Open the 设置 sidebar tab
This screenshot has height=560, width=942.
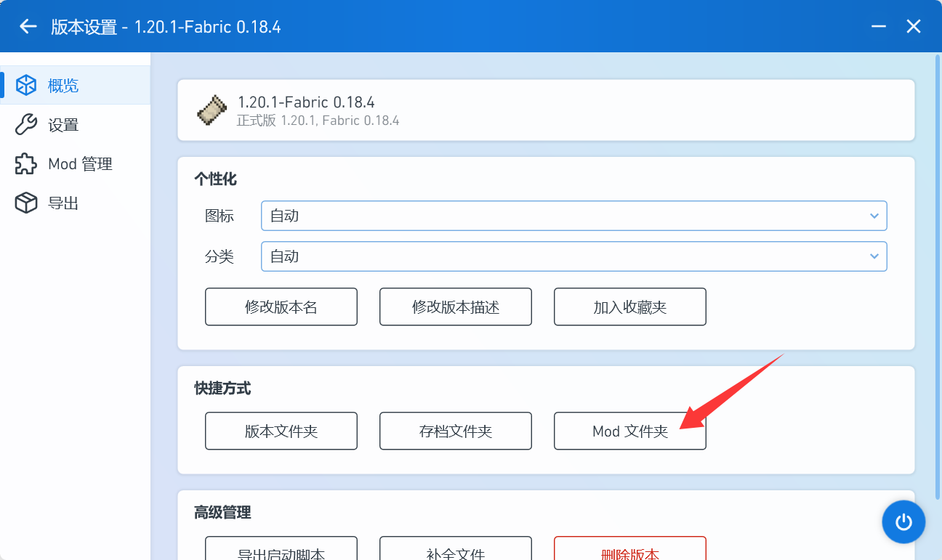click(x=76, y=125)
